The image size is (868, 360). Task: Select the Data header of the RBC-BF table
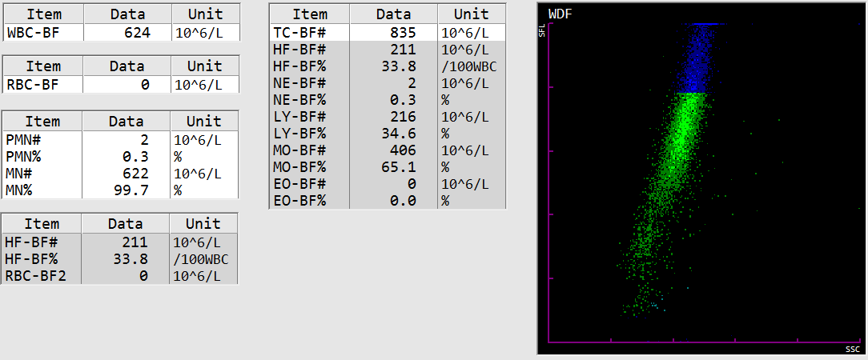click(127, 66)
